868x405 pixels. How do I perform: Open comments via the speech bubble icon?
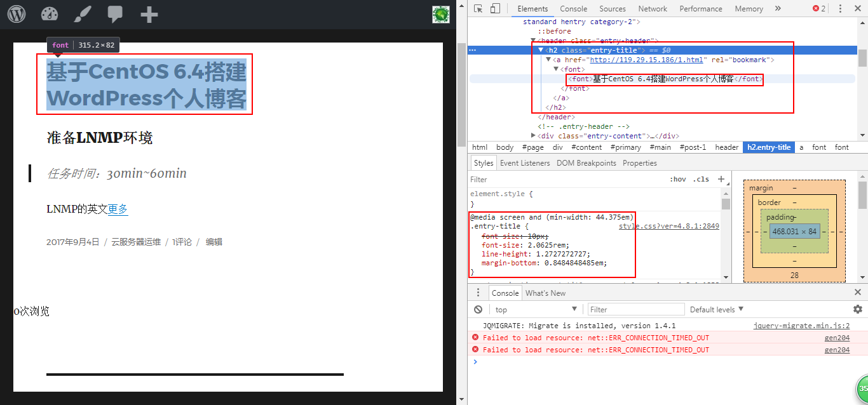(x=115, y=14)
